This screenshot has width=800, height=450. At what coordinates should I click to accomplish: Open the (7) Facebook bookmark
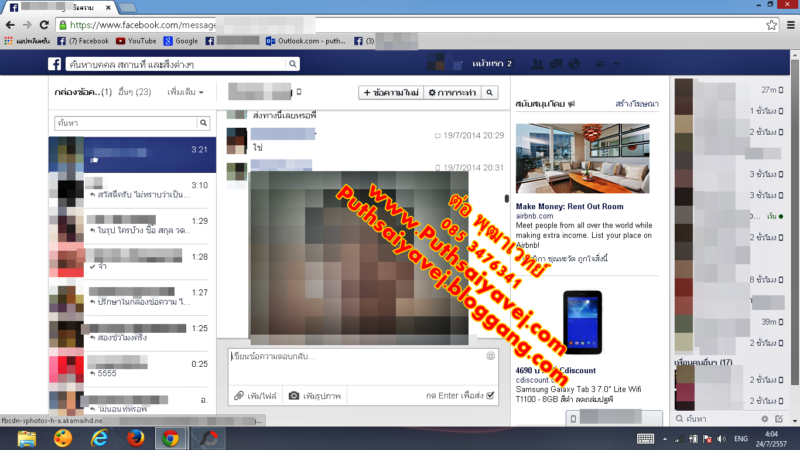pyautogui.click(x=83, y=41)
